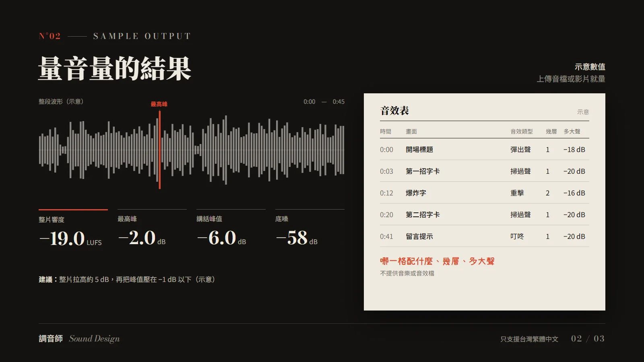Click the 不提供音樂或音效檔 note
644x362 pixels.
coord(407,274)
